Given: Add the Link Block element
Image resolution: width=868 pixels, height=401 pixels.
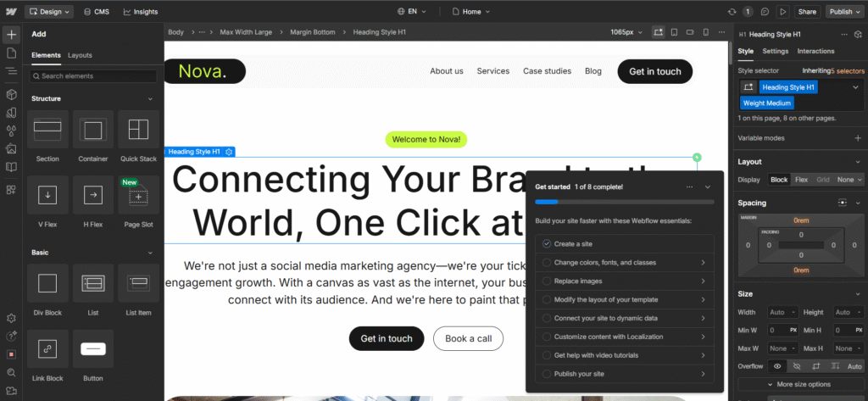Looking at the screenshot, I should (x=47, y=356).
